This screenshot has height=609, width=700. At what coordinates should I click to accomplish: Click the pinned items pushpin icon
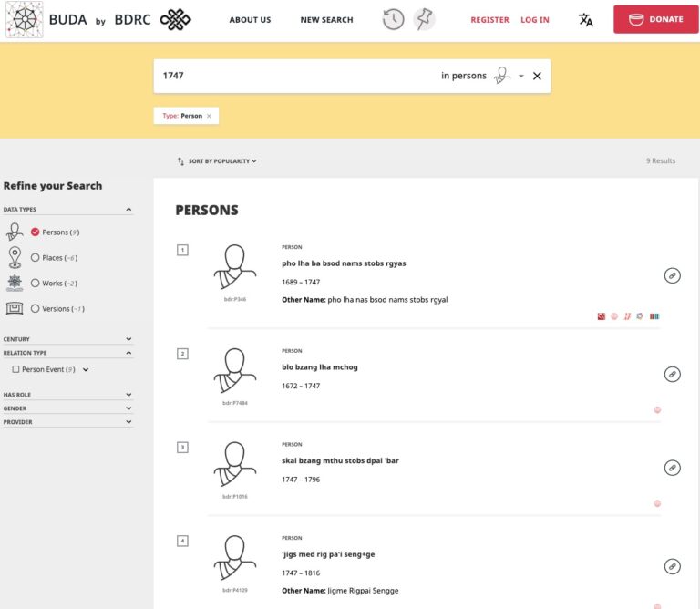(x=423, y=19)
